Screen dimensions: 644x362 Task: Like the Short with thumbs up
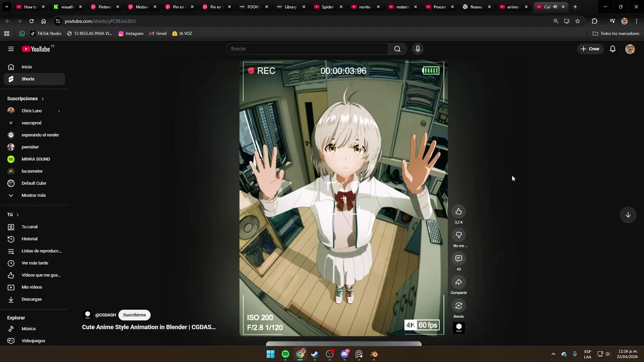click(x=458, y=211)
